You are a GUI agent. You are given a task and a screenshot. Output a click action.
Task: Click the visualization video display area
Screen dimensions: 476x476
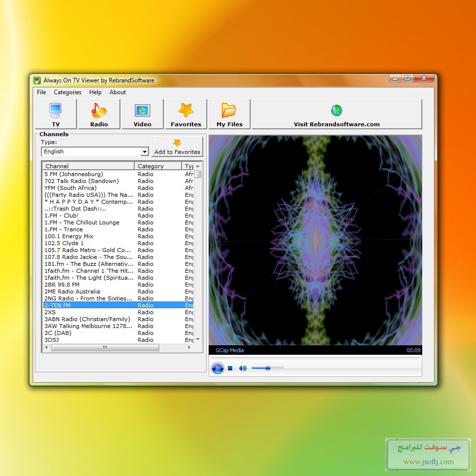pos(315,240)
